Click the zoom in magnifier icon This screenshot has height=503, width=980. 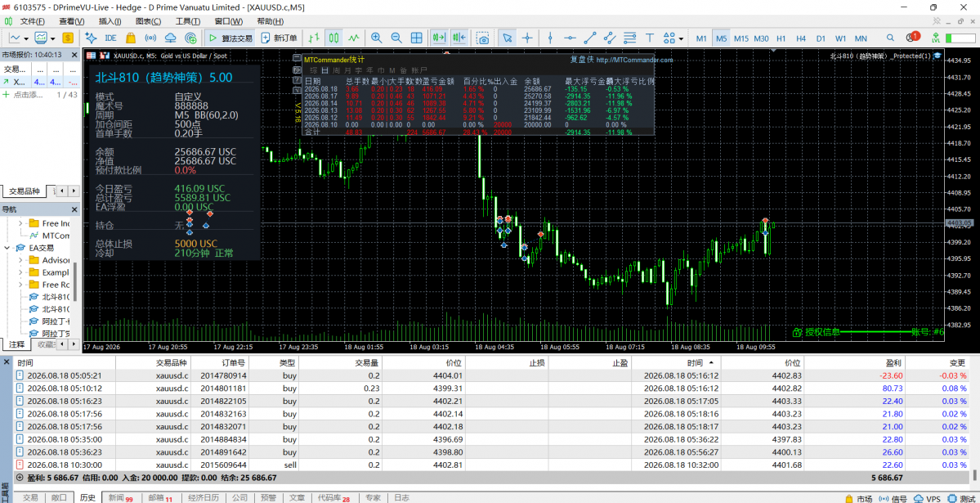[x=376, y=38]
